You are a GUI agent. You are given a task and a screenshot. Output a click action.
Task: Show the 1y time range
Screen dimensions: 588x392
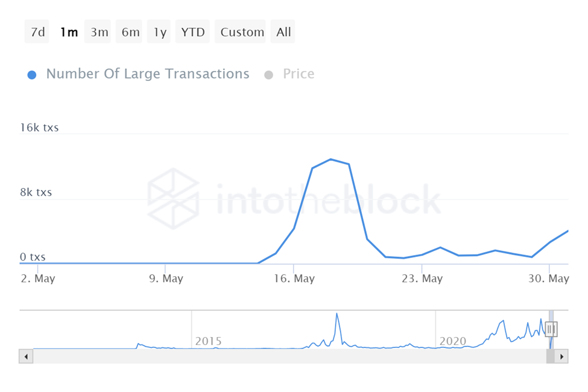pos(160,32)
